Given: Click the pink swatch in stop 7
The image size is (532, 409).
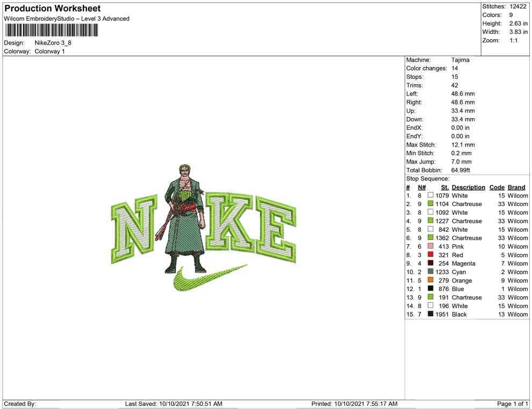Looking at the screenshot, I should pyautogui.click(x=430, y=246).
